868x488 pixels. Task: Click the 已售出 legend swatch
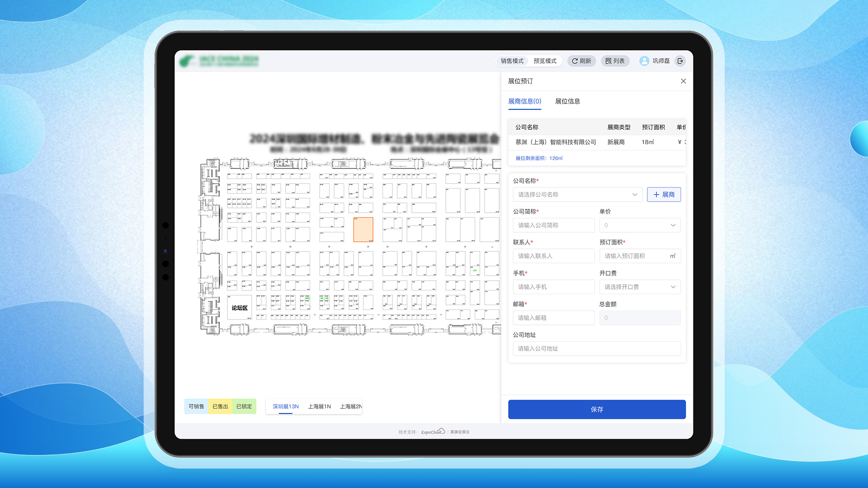click(220, 407)
